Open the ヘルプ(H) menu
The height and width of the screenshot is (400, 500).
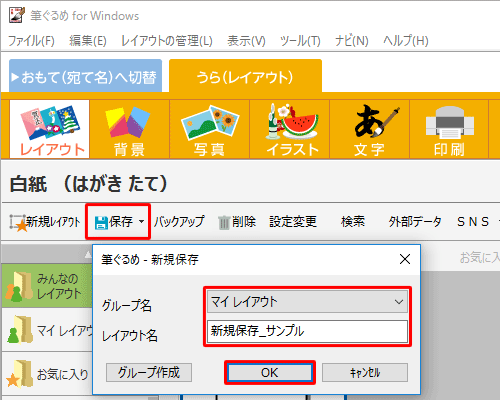(x=406, y=41)
